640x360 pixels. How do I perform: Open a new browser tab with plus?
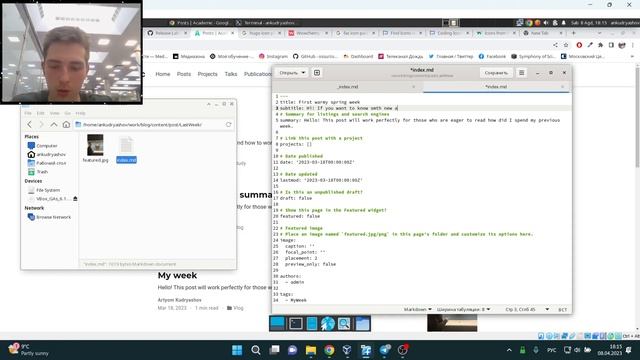pos(573,33)
